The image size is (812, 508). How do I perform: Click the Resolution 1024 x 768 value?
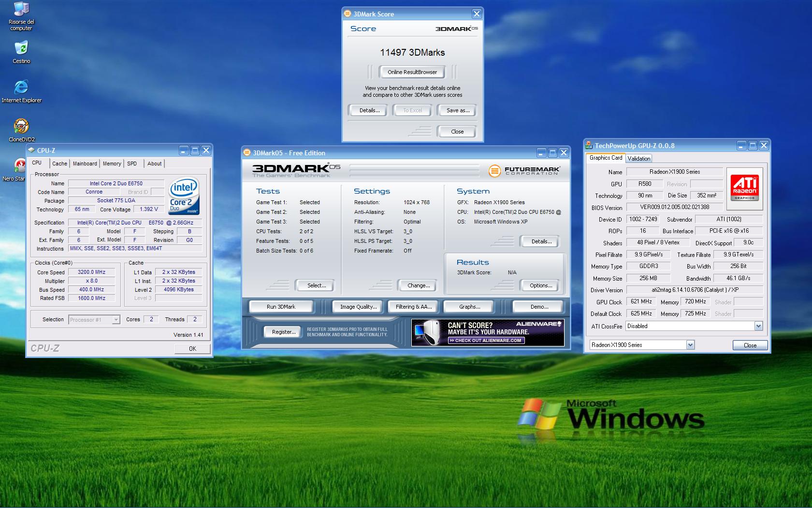pos(417,202)
